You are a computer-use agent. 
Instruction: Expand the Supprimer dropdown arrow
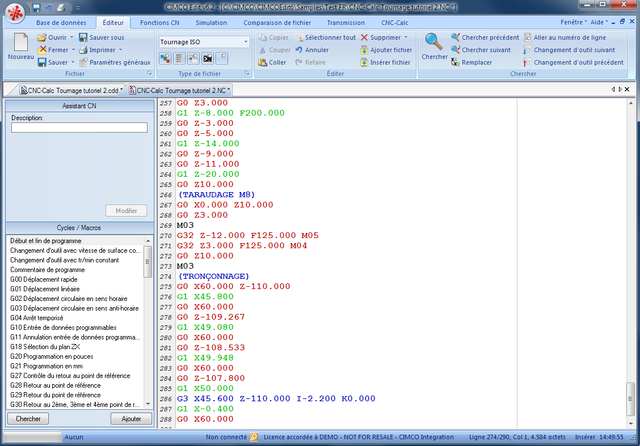[406, 38]
